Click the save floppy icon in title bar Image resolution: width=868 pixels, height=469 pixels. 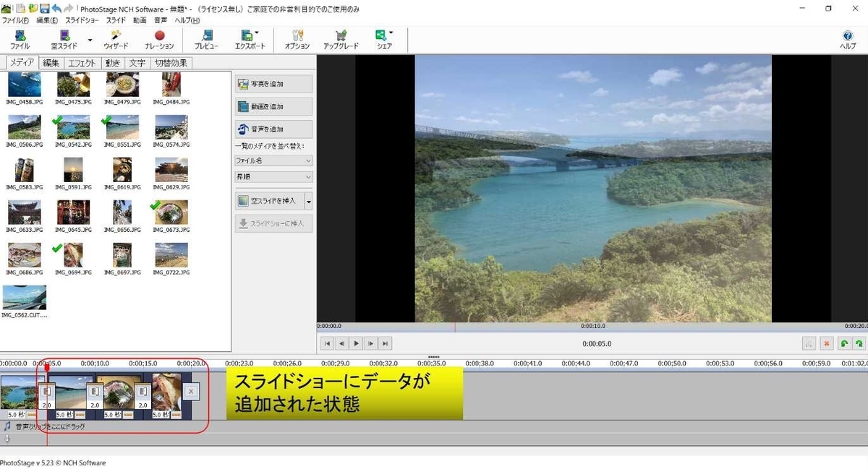tap(44, 9)
